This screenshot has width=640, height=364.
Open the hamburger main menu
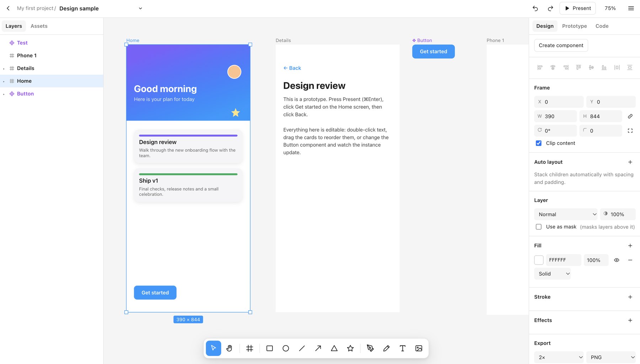click(x=631, y=8)
